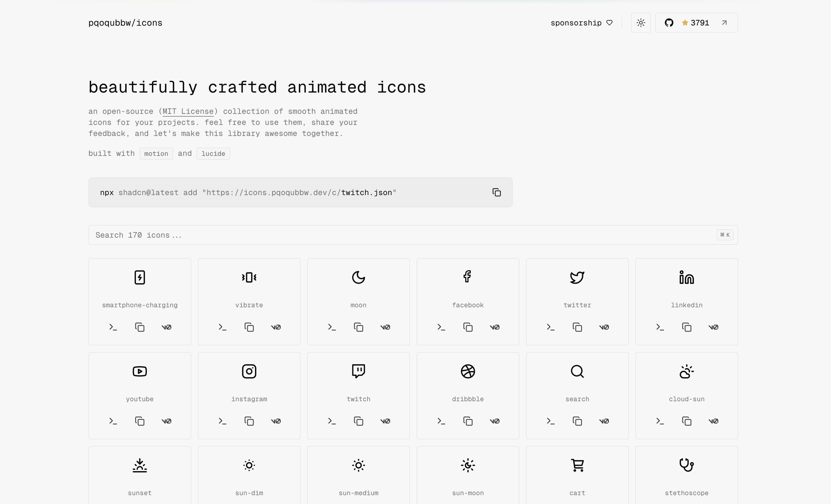Image resolution: width=831 pixels, height=504 pixels.
Task: Click the moon animated icon
Action: click(x=359, y=277)
